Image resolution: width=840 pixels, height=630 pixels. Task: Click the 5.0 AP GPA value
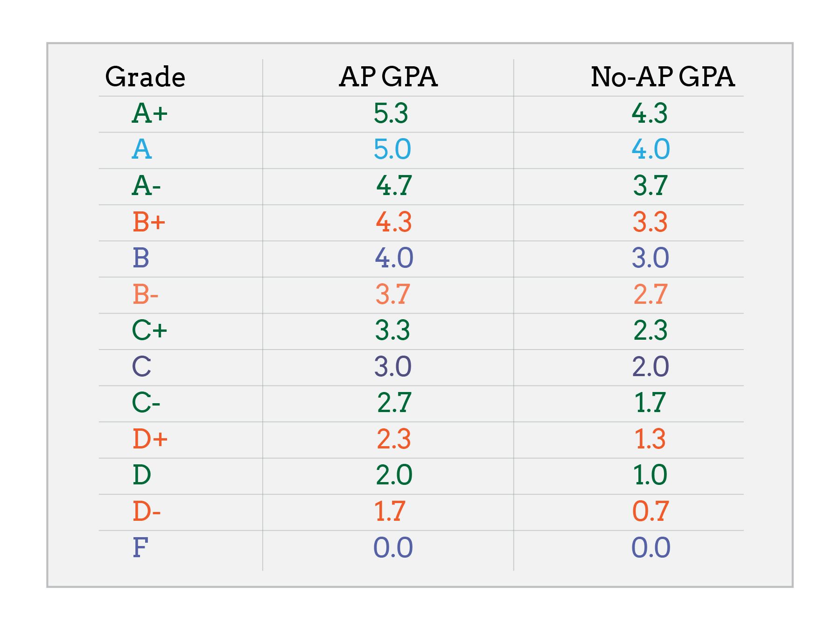[392, 150]
